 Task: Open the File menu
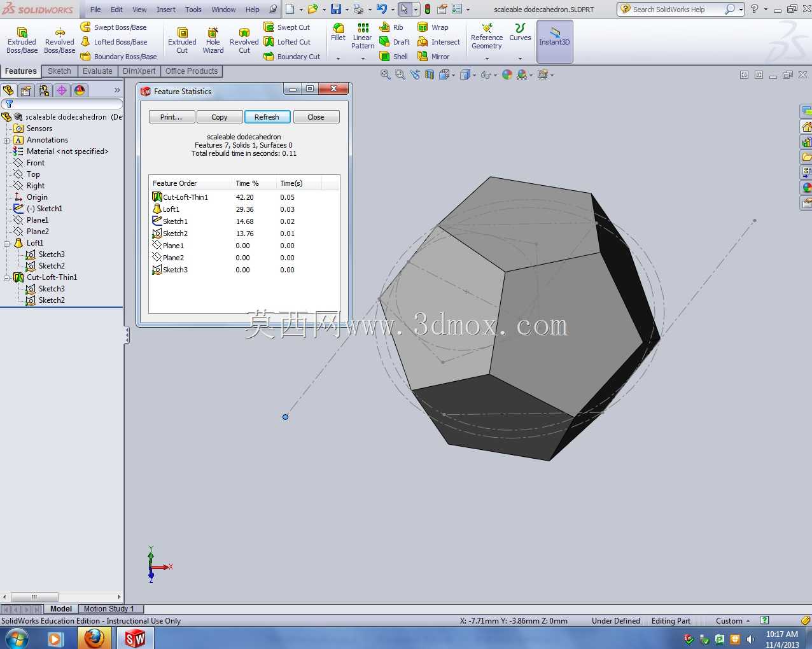click(x=95, y=10)
